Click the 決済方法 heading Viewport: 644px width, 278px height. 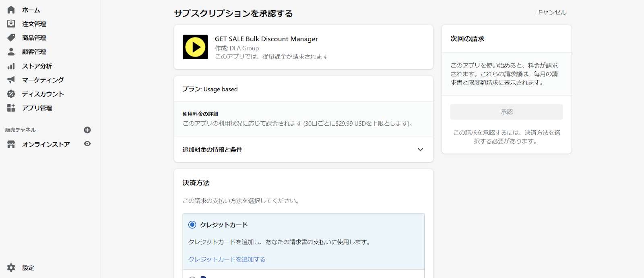click(x=196, y=183)
